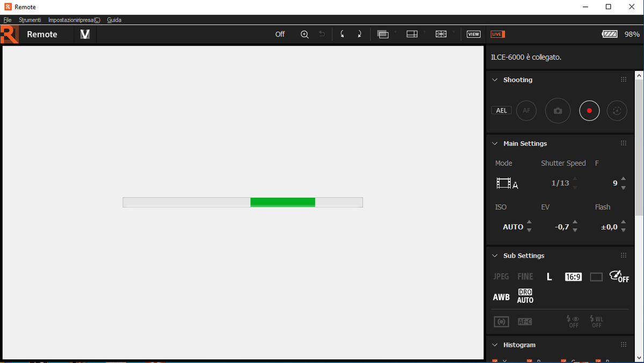Collapse the Shooting panel section

click(495, 80)
